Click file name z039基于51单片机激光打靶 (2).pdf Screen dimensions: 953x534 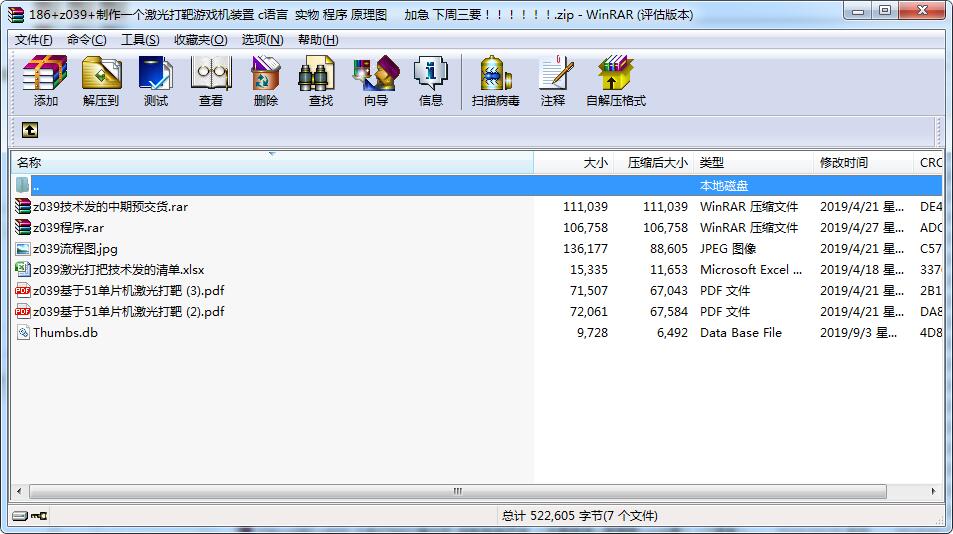tap(129, 311)
